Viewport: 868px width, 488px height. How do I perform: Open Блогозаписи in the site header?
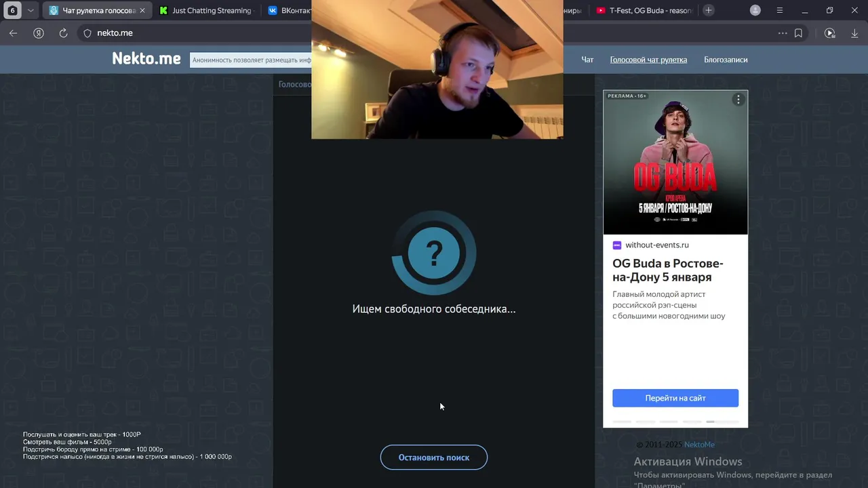726,60
